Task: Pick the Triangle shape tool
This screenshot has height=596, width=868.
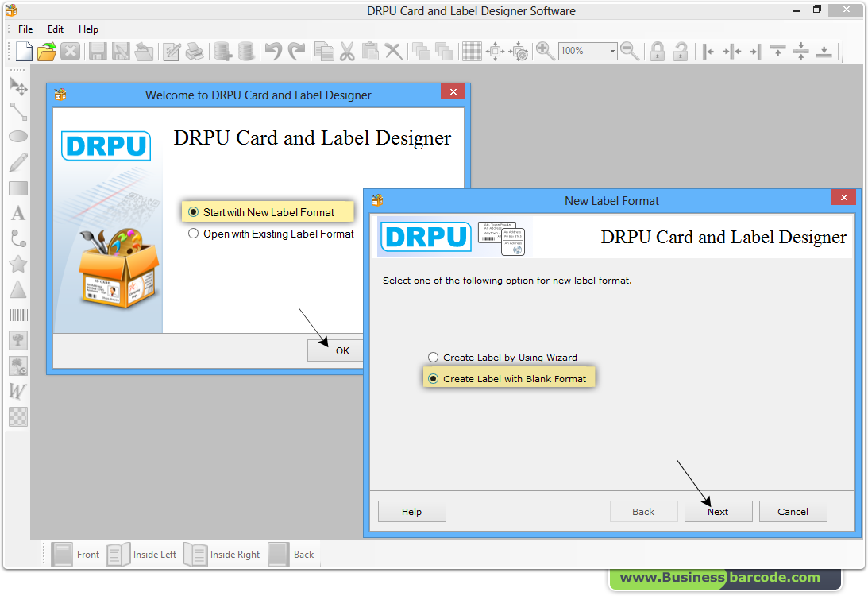Action: coord(17,288)
